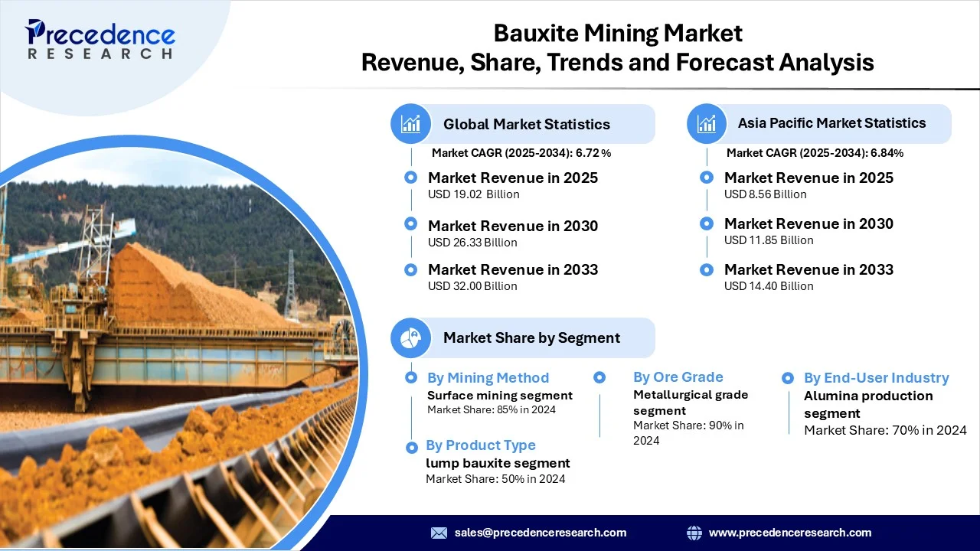Open sales@precedenceresearch.com email link
Image resolution: width=980 pixels, height=551 pixels.
(x=541, y=533)
